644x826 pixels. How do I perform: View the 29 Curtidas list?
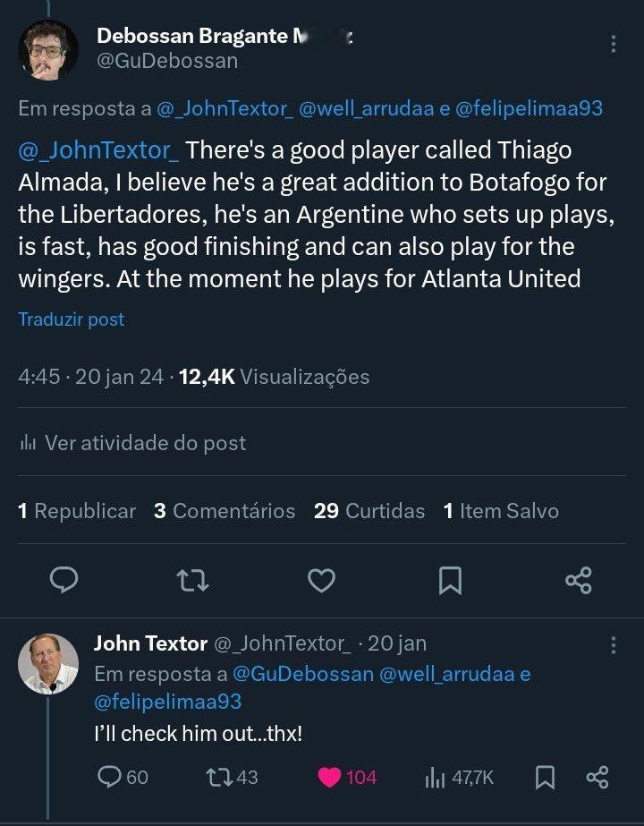(x=369, y=511)
